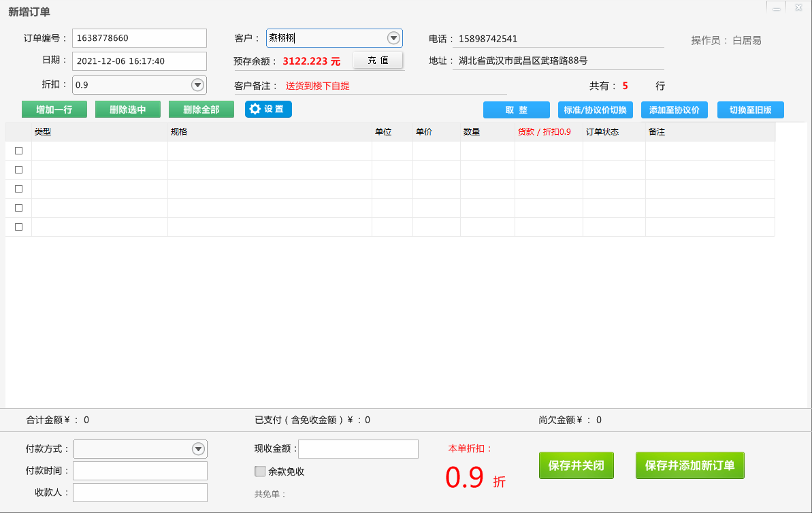
Task: Expand the 折扣 discount dropdown
Action: pyautogui.click(x=197, y=85)
